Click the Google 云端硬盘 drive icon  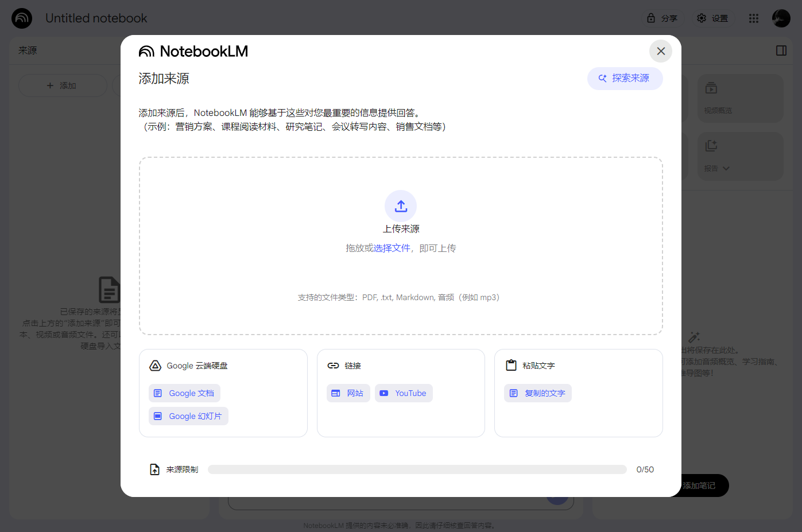click(155, 366)
